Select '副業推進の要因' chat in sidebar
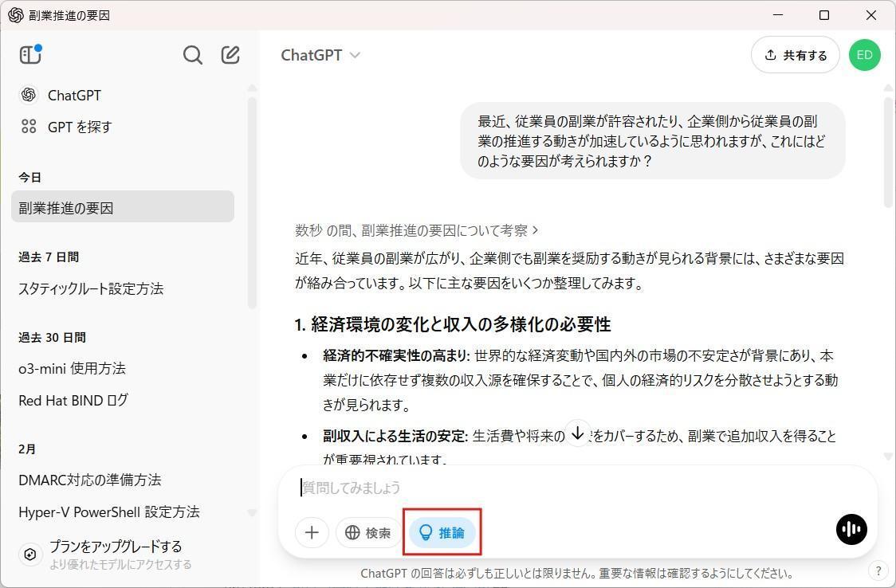Screen dimensions: 896x588 click(123, 206)
